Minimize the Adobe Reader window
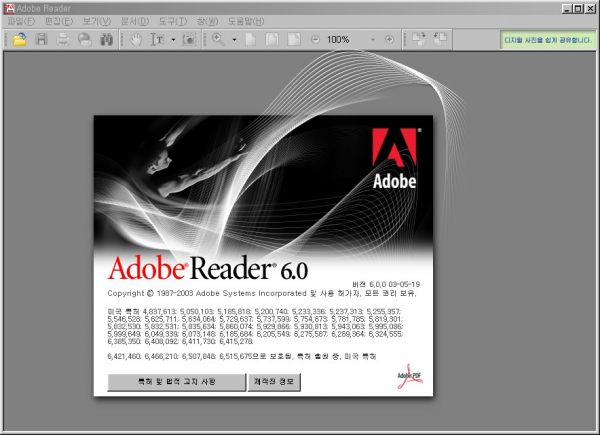The height and width of the screenshot is (435, 600). click(x=567, y=8)
